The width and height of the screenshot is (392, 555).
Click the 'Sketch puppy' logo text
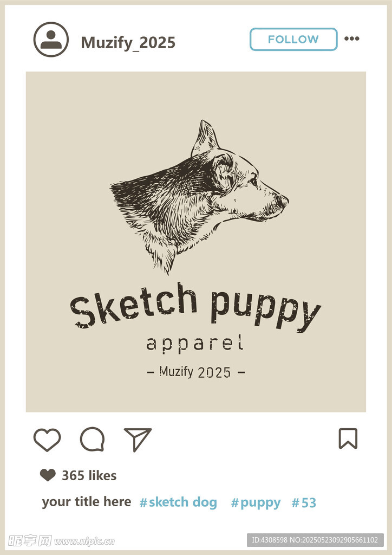(x=195, y=306)
